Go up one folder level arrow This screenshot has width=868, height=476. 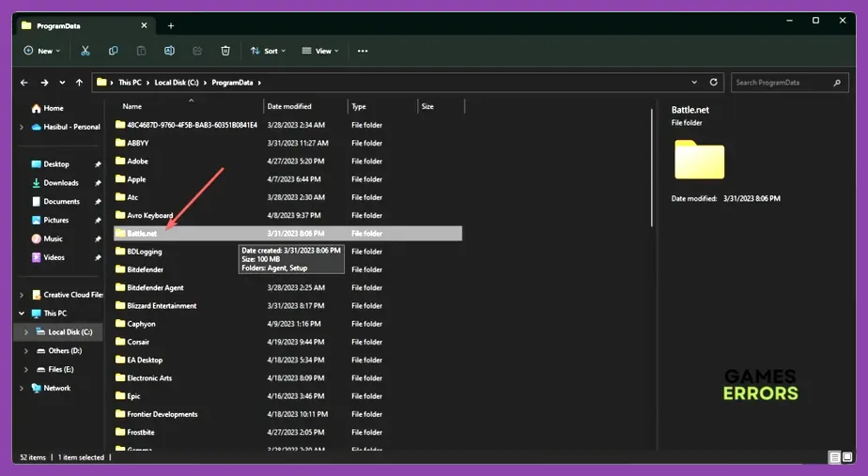pyautogui.click(x=79, y=83)
